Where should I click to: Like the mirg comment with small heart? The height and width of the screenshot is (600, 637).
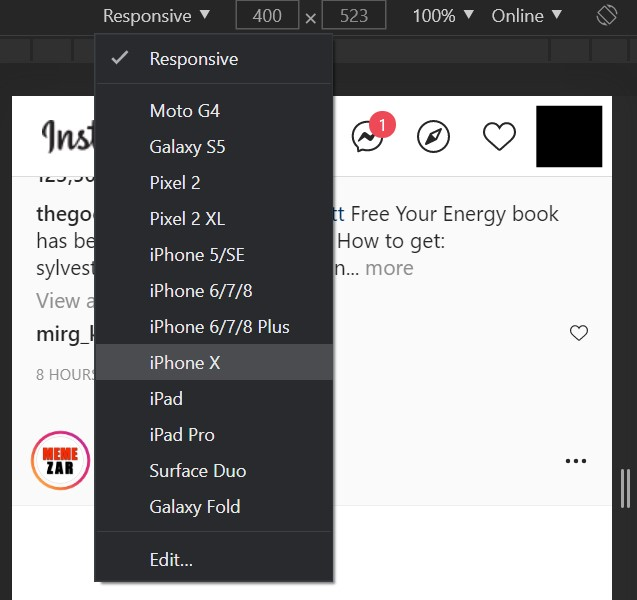[578, 333]
